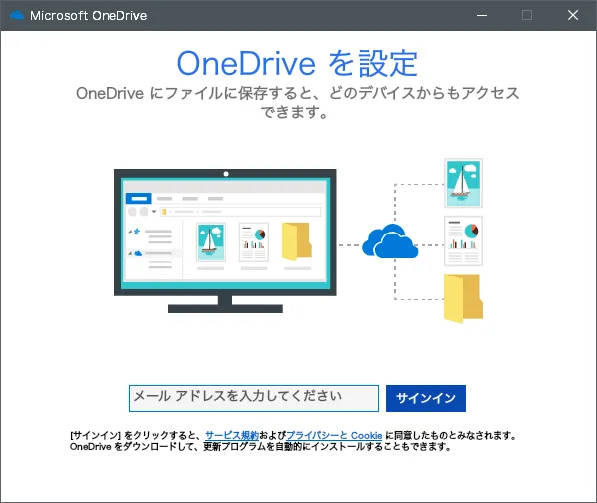The width and height of the screenshot is (597, 503).
Task: Click the sailboat photo inside the monitor
Action: [x=211, y=242]
